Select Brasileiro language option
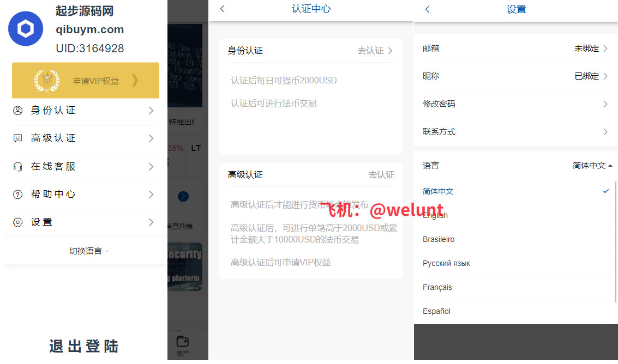The image size is (618, 364). 517,239
